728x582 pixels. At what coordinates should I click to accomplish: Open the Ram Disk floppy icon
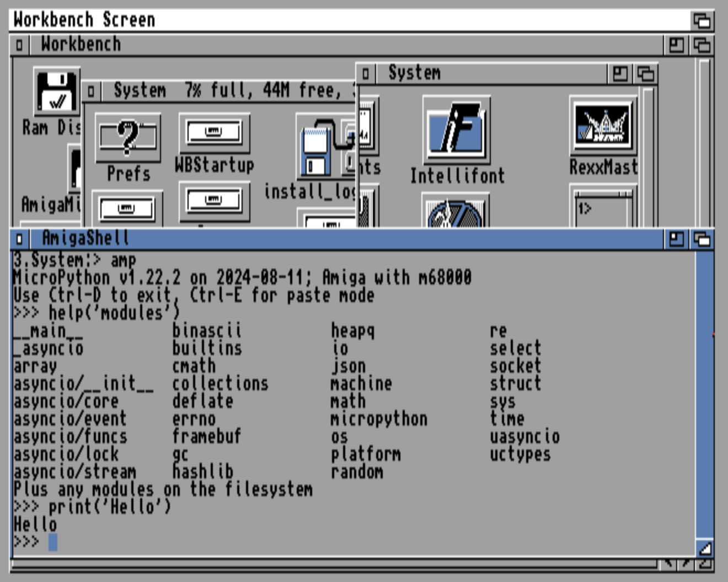pyautogui.click(x=56, y=91)
